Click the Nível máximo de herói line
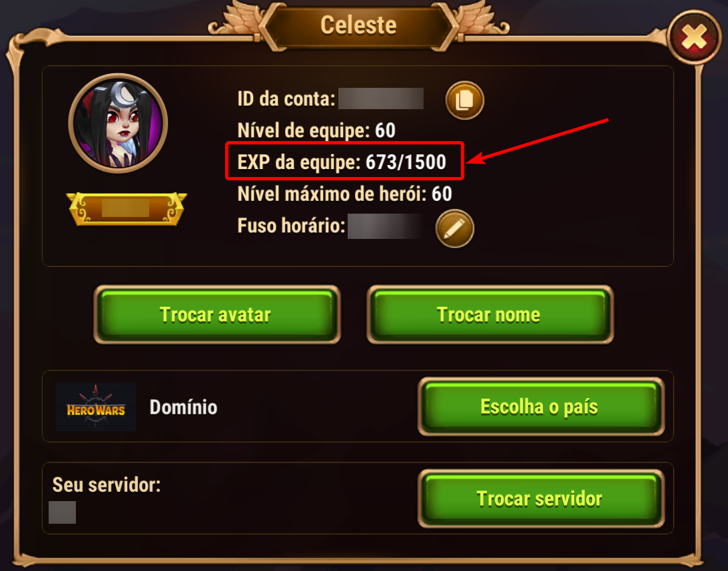Viewport: 728px width, 571px height. tap(344, 194)
